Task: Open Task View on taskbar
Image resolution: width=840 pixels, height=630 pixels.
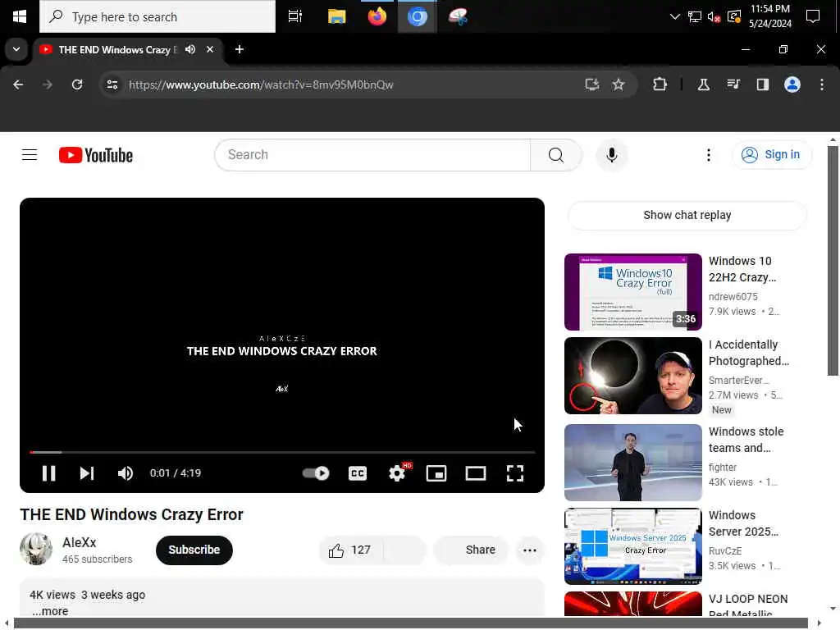Action: click(x=295, y=16)
